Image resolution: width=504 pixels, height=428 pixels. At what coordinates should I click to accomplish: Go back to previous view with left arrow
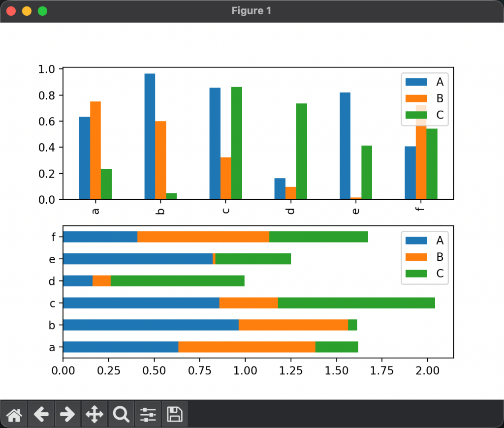(x=41, y=415)
